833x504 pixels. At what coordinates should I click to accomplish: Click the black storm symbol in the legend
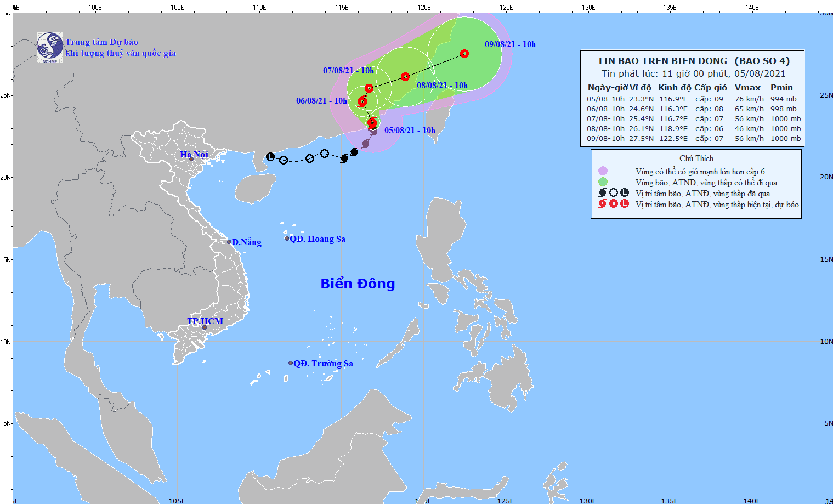tap(602, 193)
